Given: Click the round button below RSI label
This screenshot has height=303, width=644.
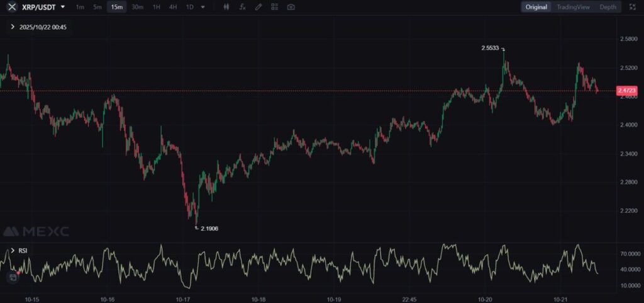Looking at the screenshot, I should tap(13, 277).
